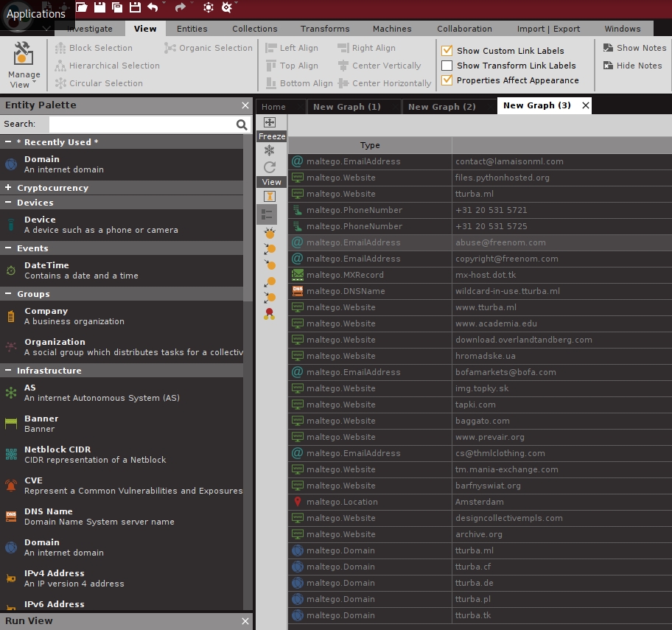The image size is (672, 630).
Task: Enable Show Transform Link Labels checkbox
Action: pos(447,66)
